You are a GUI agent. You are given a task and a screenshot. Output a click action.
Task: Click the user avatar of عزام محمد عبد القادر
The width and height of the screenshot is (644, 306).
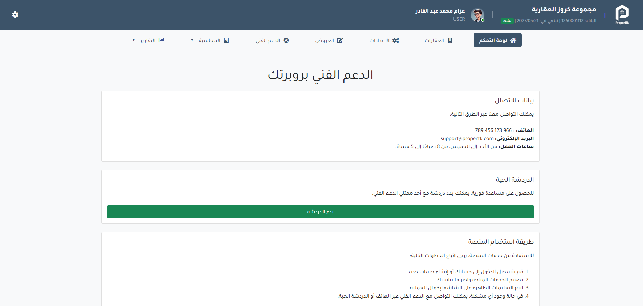point(477,15)
